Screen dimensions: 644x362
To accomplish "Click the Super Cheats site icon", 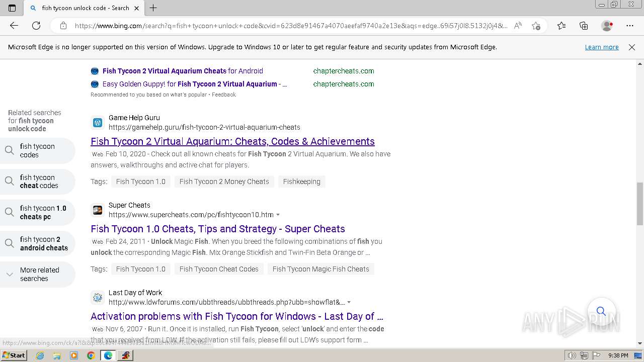I will pos(98,210).
